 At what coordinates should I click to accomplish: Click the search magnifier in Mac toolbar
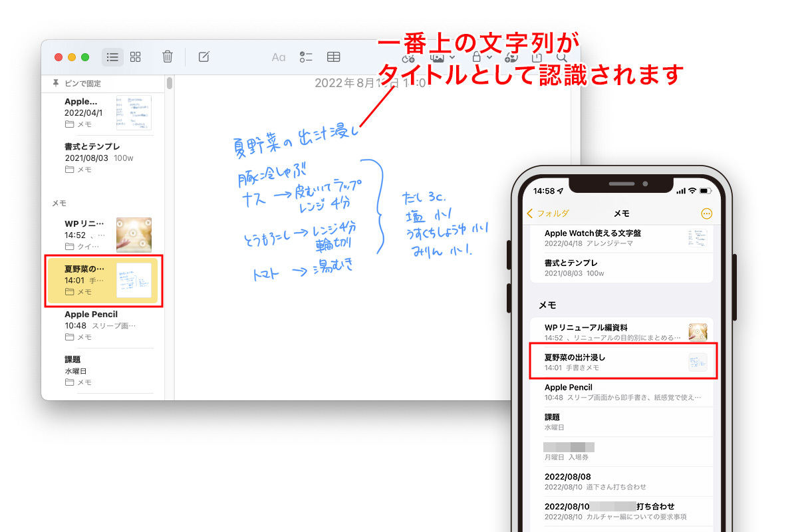562,57
